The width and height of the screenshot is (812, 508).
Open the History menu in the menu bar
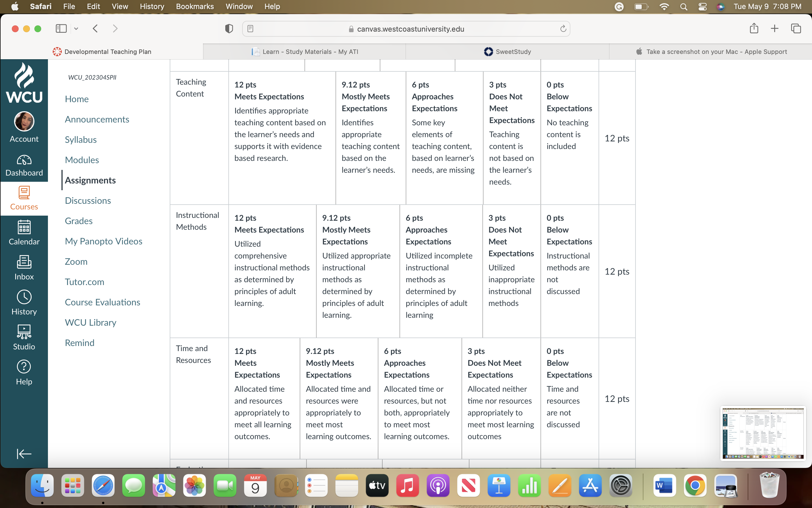pyautogui.click(x=152, y=7)
